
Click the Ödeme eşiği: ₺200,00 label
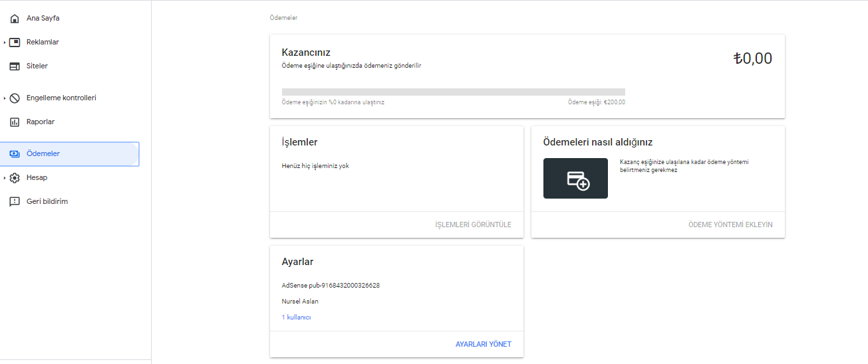click(x=597, y=102)
